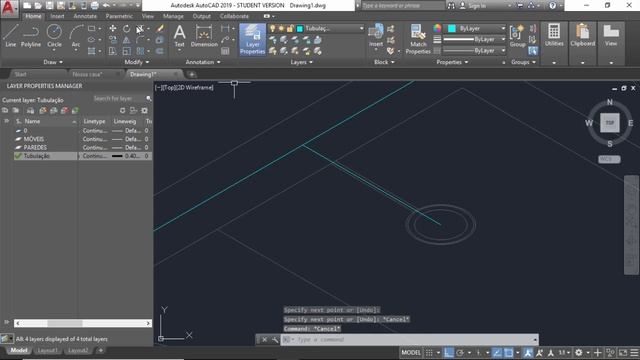This screenshot has width=640, height=360.
Task: Switch to Layout1 tab
Action: (x=47, y=351)
